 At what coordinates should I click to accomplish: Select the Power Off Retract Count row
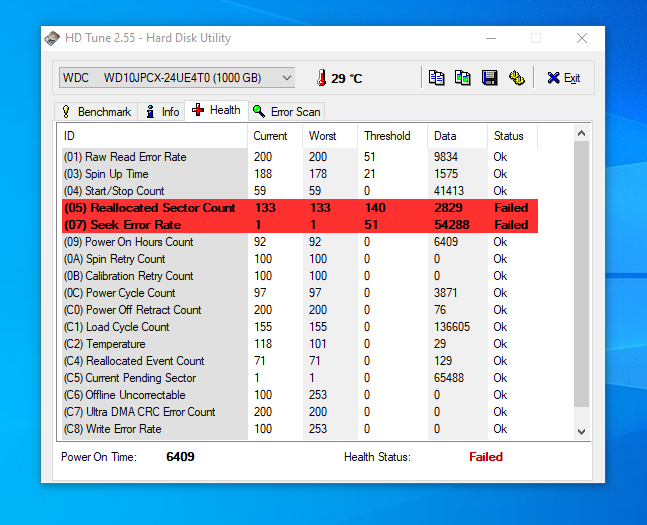click(300, 310)
